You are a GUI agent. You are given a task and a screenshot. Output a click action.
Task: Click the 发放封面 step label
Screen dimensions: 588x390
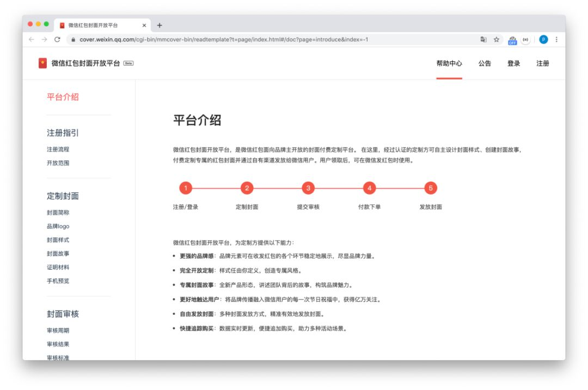click(431, 207)
